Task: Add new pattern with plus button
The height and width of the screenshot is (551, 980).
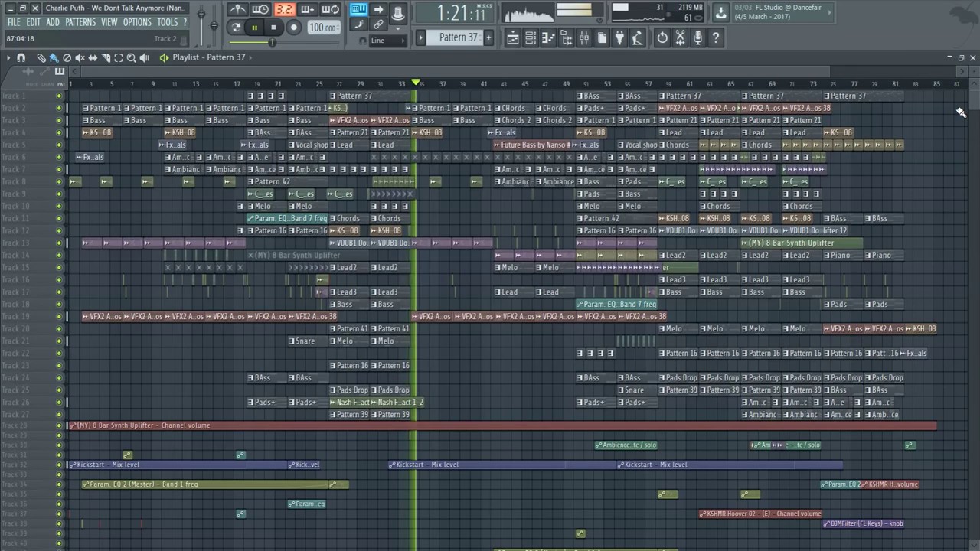Action: 488,37
